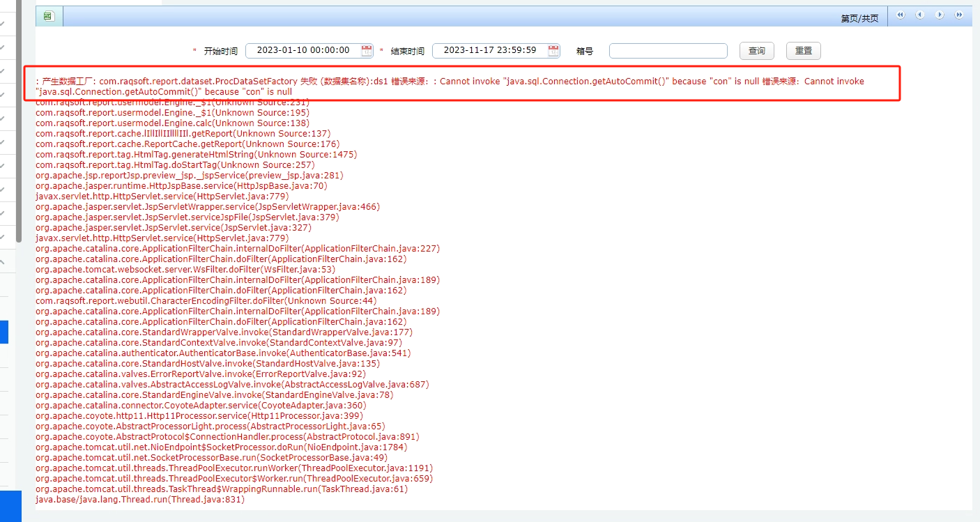The image size is (980, 522).
Task: Click the JspServletWrapper.service stack trace line
Action: tap(208, 206)
